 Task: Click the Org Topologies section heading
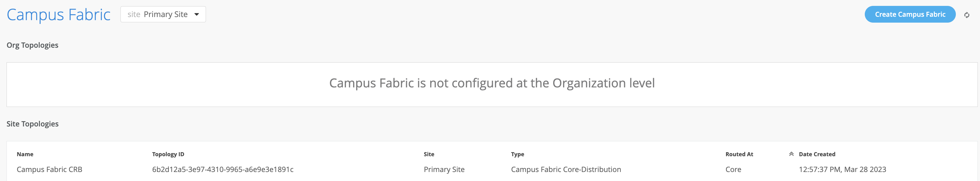tap(32, 45)
